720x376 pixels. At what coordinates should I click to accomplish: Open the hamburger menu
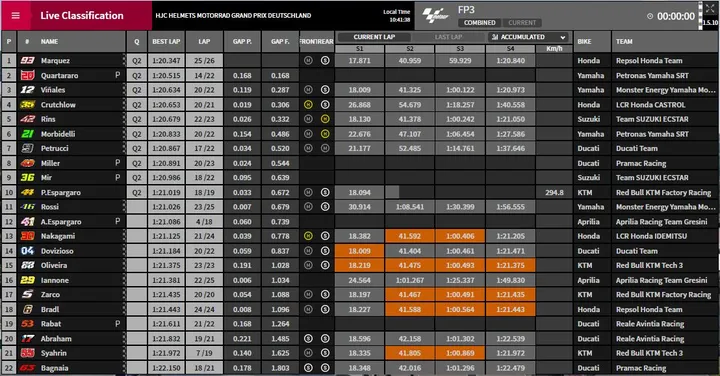pyautogui.click(x=16, y=16)
